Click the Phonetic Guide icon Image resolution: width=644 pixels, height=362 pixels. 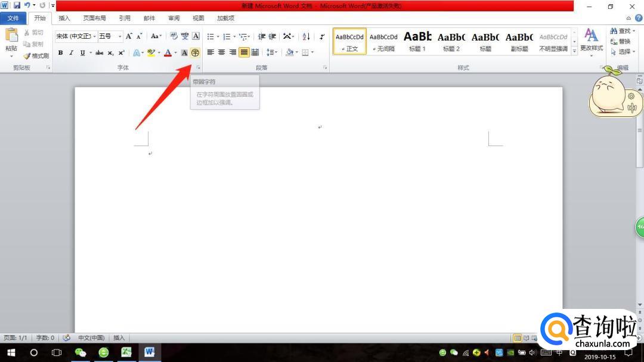[185, 36]
